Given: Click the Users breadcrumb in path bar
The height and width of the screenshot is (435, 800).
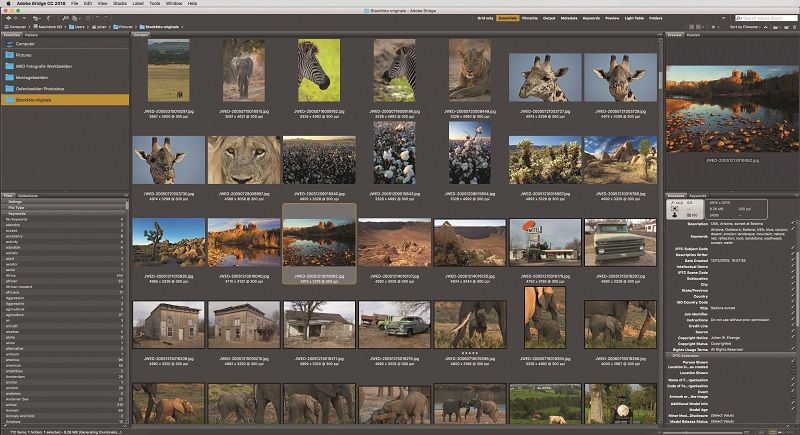Looking at the screenshot, I should point(77,27).
